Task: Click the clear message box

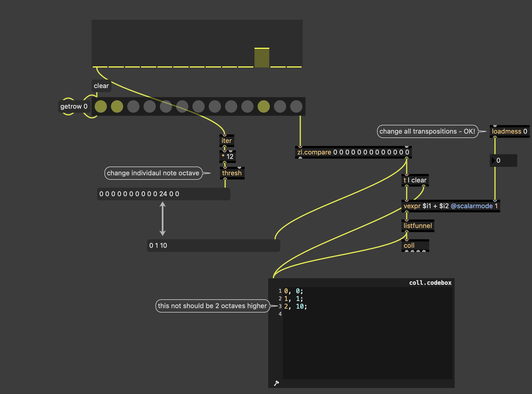Action: [x=101, y=86]
